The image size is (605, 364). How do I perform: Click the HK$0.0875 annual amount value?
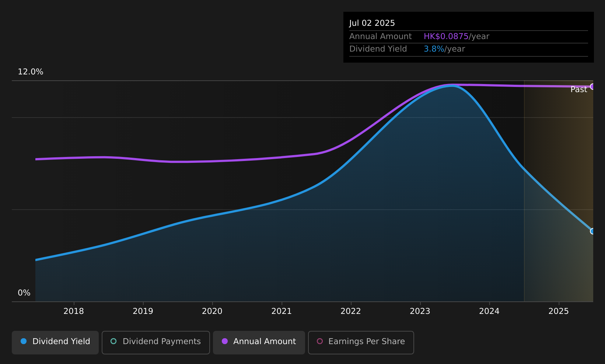coord(446,36)
